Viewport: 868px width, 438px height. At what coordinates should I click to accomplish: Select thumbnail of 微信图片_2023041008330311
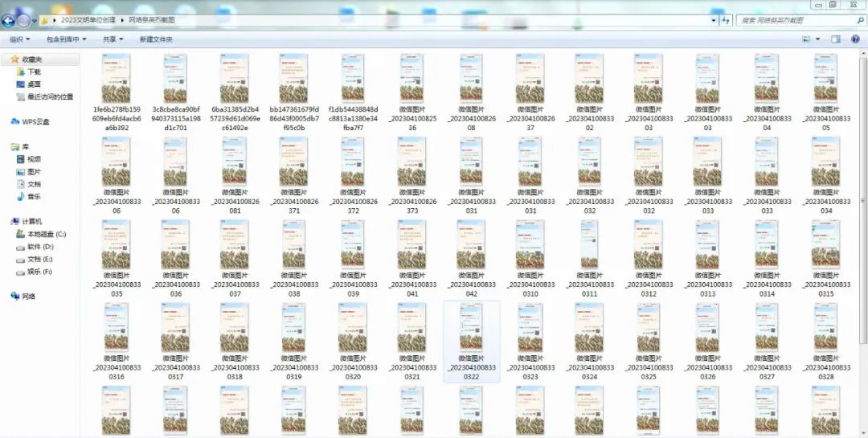point(590,244)
